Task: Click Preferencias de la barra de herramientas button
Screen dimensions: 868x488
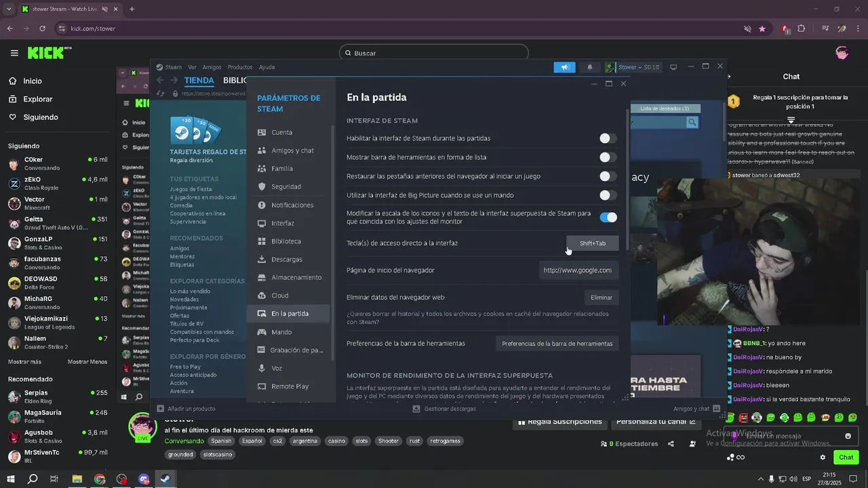Action: (x=557, y=344)
